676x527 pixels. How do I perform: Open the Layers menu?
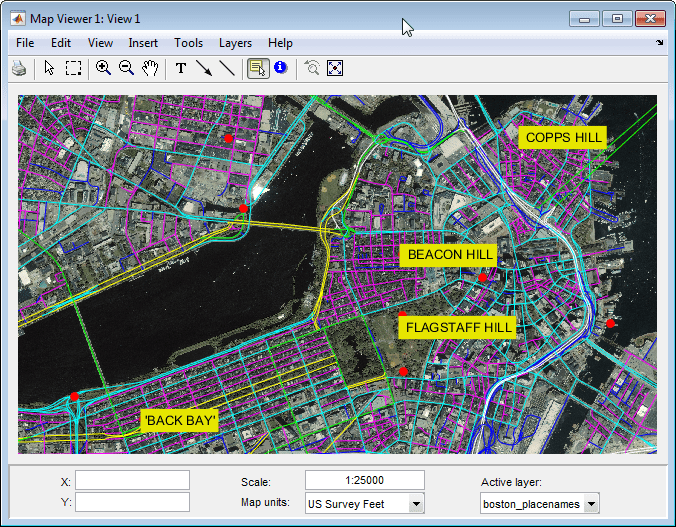[x=235, y=43]
